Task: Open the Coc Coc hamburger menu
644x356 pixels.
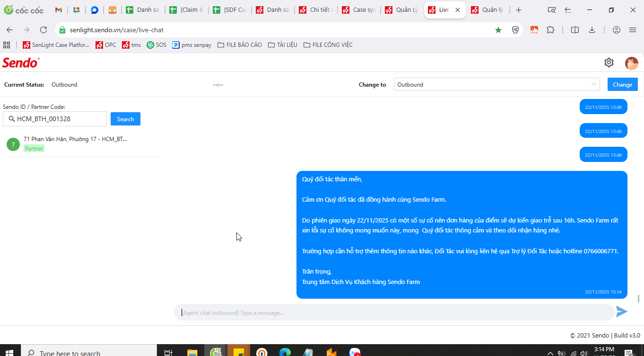Action: pyautogui.click(x=633, y=30)
